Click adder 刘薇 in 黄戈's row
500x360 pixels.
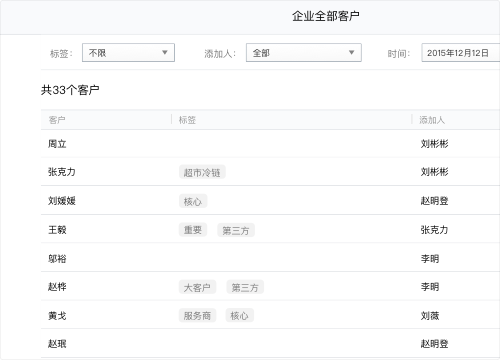(x=430, y=315)
